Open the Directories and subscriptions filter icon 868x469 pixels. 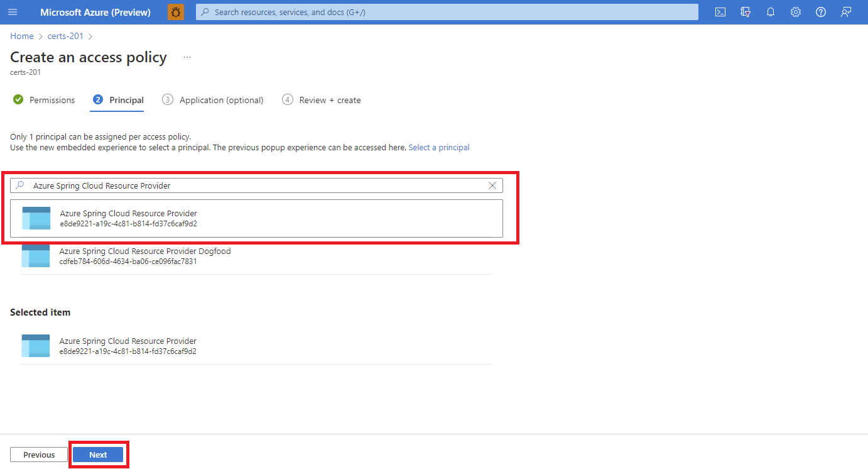(x=746, y=12)
